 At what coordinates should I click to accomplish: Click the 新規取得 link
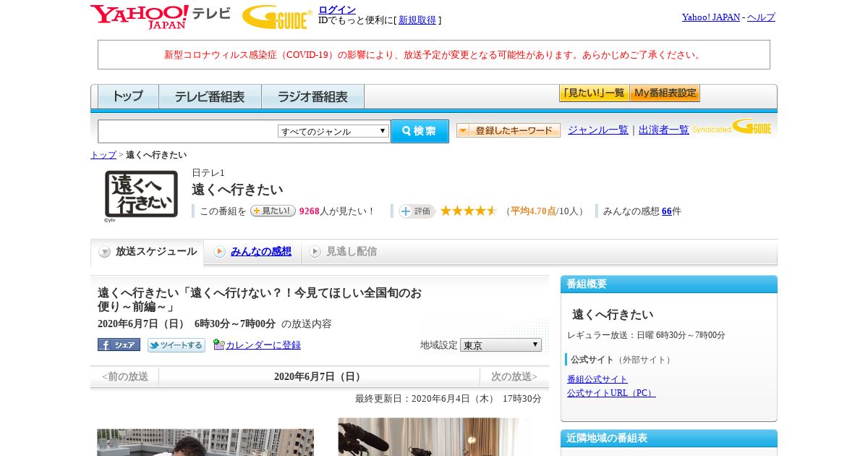point(417,20)
